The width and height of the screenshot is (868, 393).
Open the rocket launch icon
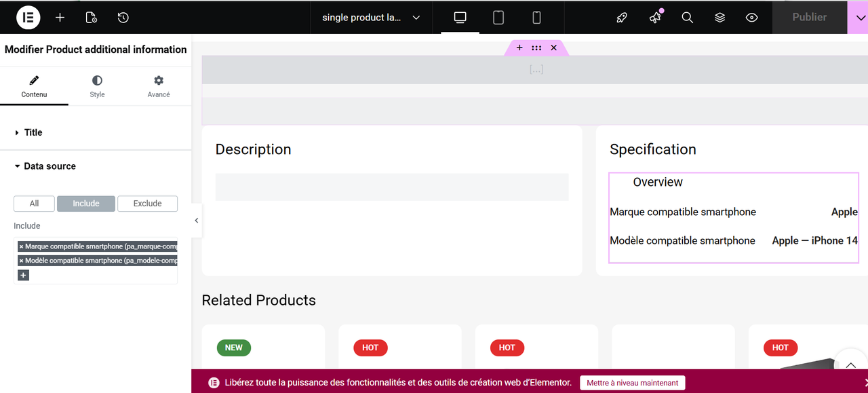[622, 18]
